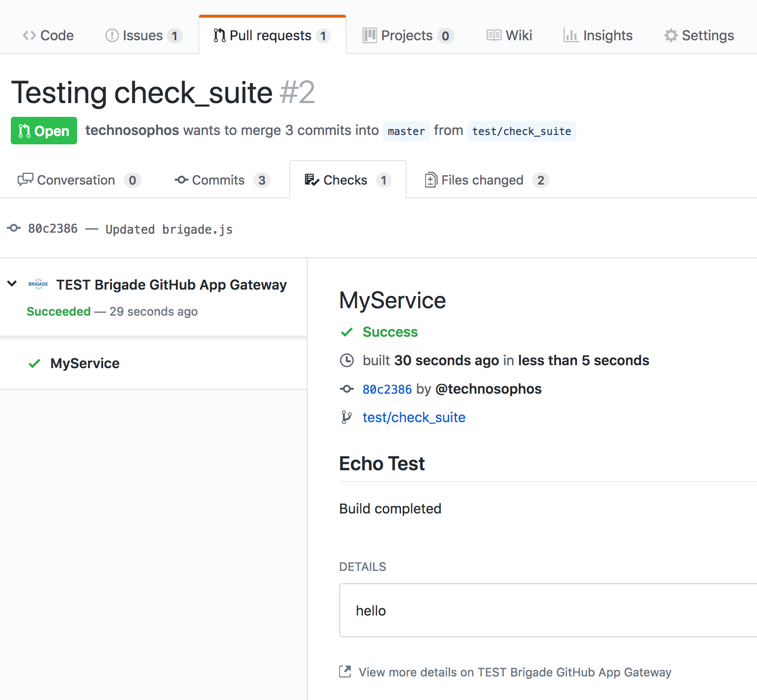This screenshot has width=757, height=700.
Task: Select the Checks tab
Action: pyautogui.click(x=348, y=180)
